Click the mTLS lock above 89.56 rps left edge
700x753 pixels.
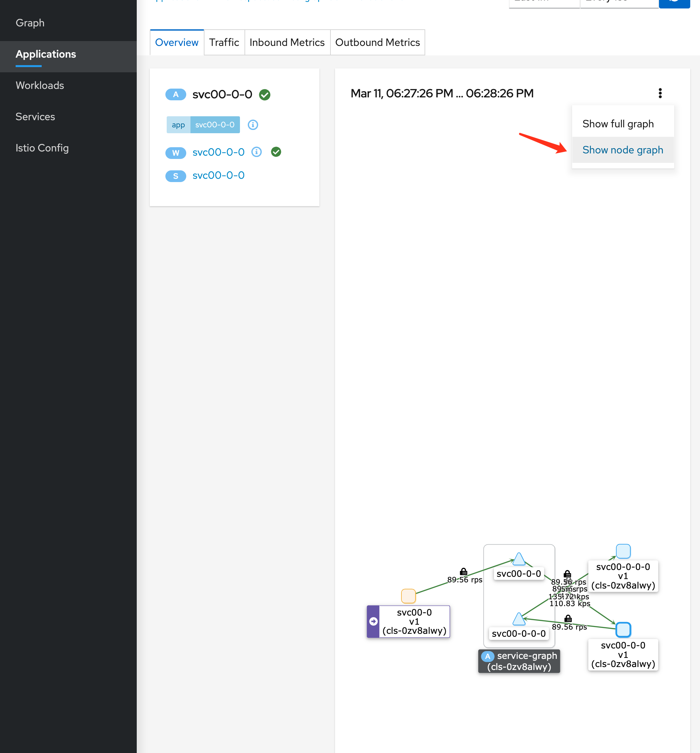coord(463,572)
